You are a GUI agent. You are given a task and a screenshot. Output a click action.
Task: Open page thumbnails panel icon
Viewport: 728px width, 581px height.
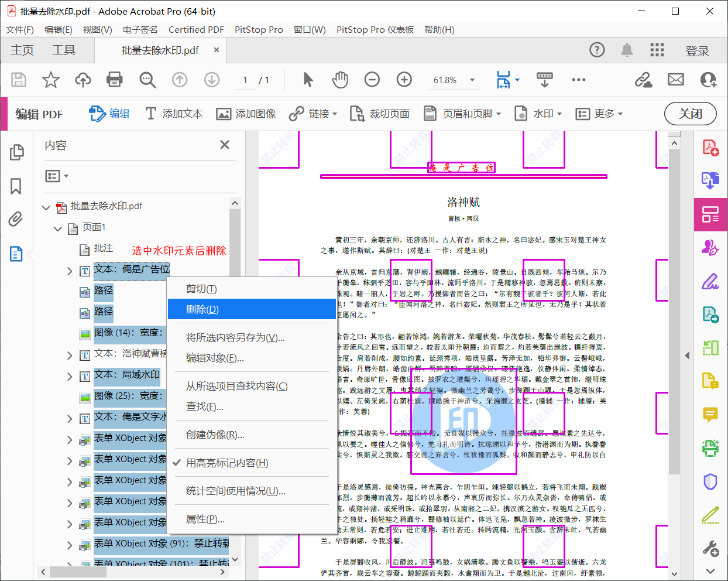click(16, 152)
